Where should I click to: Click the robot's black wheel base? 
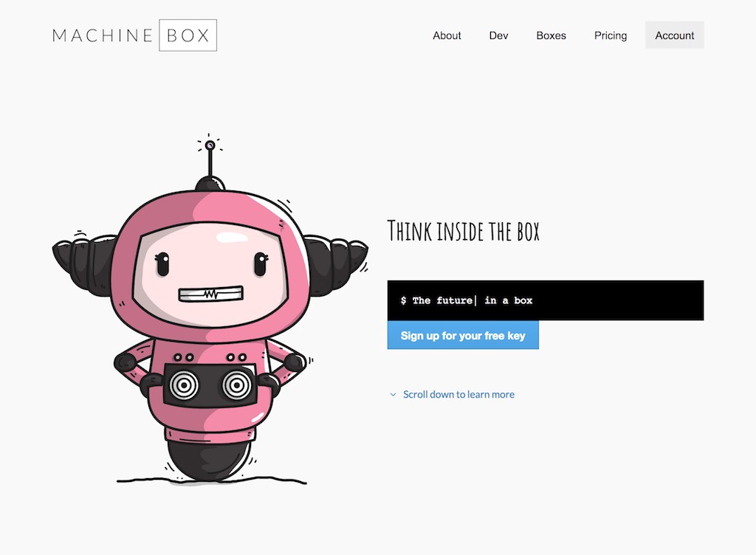[x=208, y=460]
